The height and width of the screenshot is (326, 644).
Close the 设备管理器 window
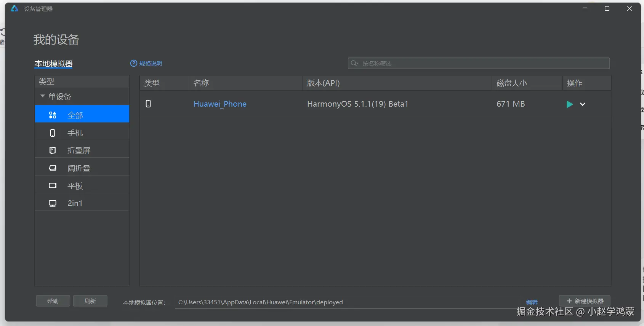pyautogui.click(x=630, y=8)
